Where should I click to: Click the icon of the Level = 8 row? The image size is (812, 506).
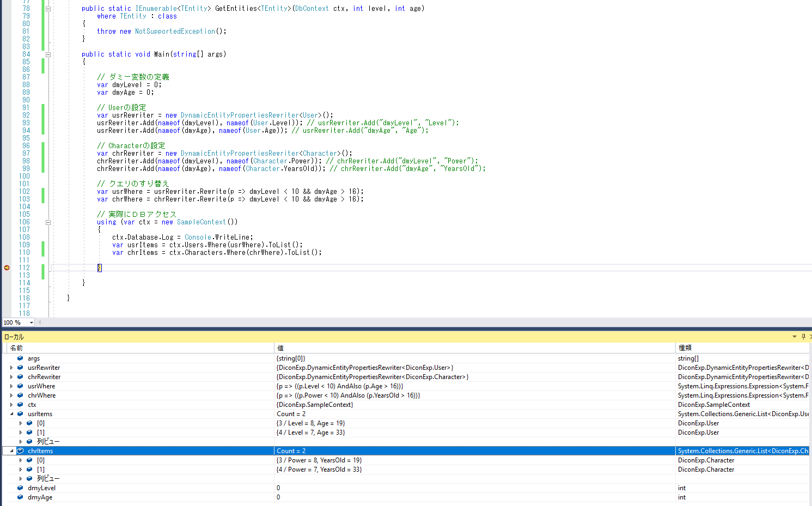tap(29, 423)
